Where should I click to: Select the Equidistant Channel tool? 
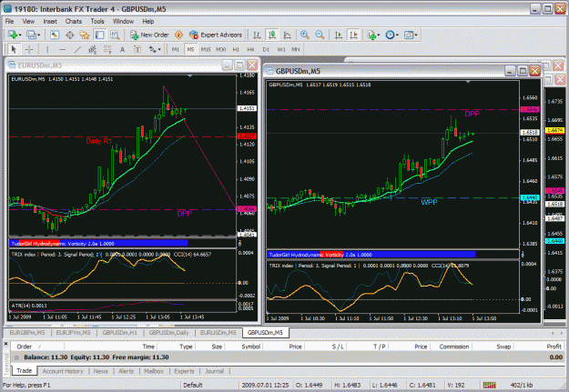93,49
